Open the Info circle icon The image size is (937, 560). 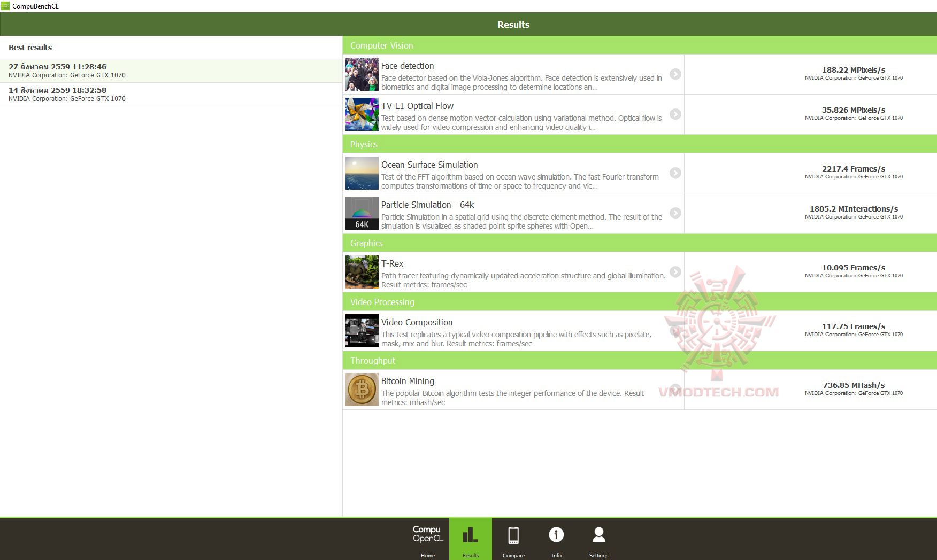(556, 534)
